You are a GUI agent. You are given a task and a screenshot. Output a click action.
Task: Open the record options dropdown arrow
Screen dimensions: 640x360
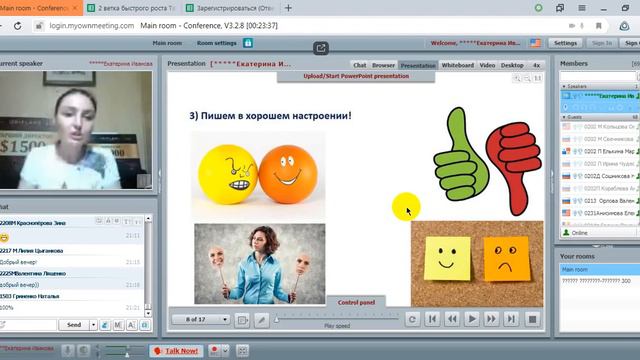click(225, 351)
